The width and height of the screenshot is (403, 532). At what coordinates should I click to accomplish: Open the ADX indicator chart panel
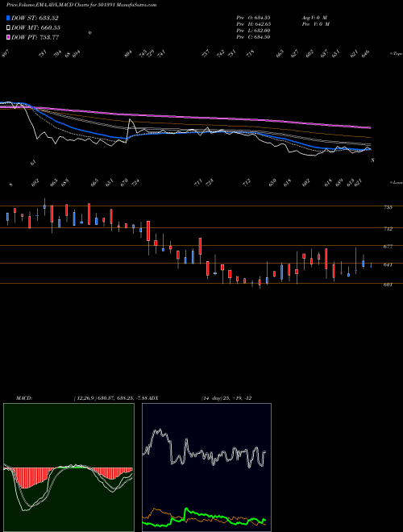pos(206,468)
